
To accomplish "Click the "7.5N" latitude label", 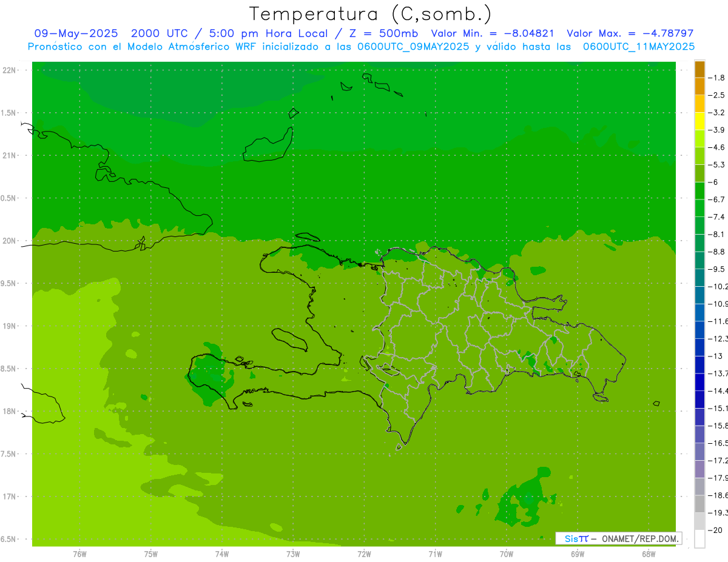I will click(9, 454).
